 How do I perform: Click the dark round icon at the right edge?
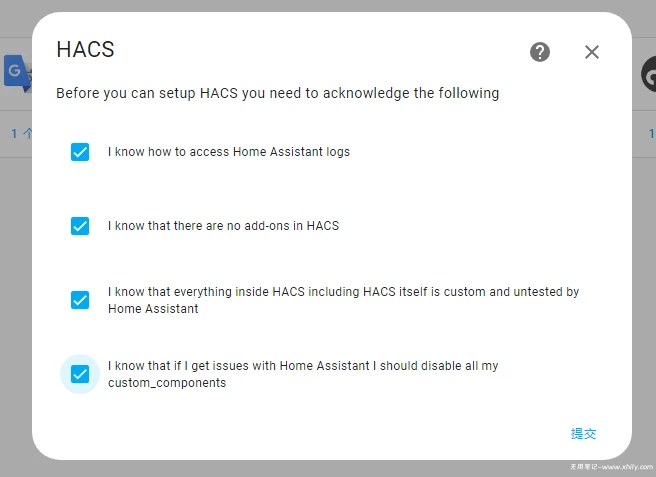[x=649, y=74]
